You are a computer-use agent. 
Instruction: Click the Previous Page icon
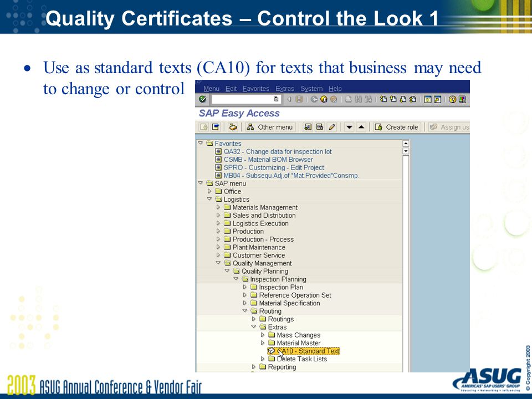393,99
